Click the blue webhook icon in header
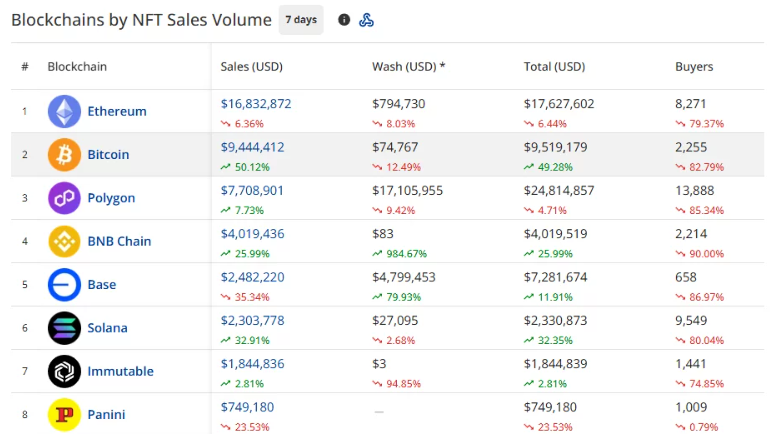Viewport: 776px width, 446px height. (366, 20)
